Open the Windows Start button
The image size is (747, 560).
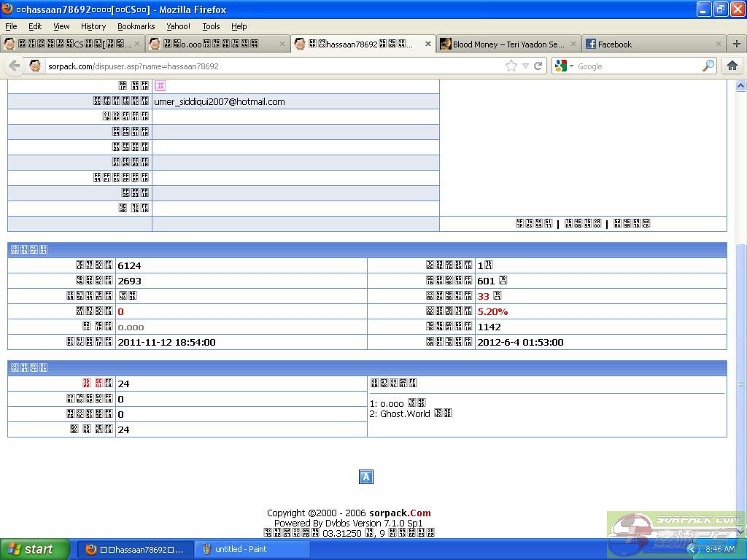point(34,549)
